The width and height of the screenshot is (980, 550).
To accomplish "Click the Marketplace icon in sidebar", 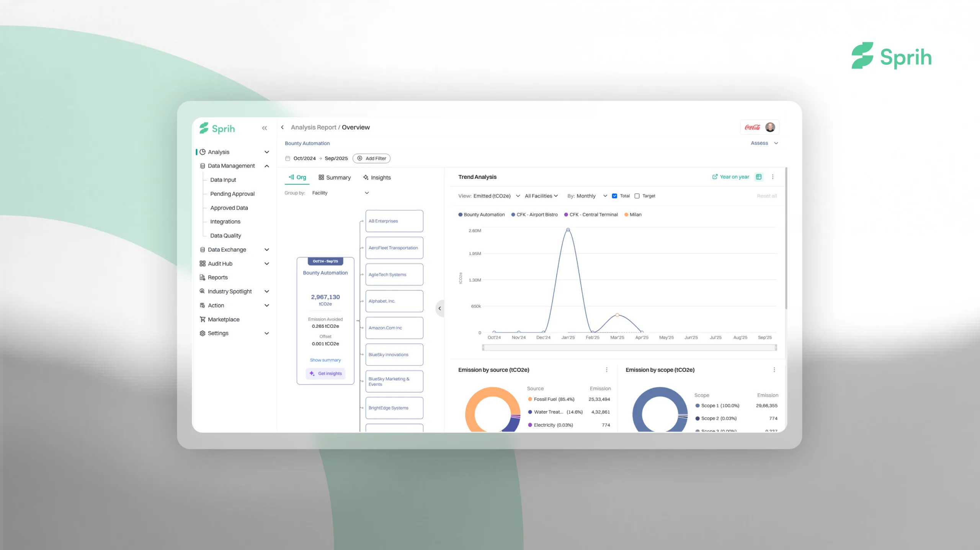I will pyautogui.click(x=203, y=319).
